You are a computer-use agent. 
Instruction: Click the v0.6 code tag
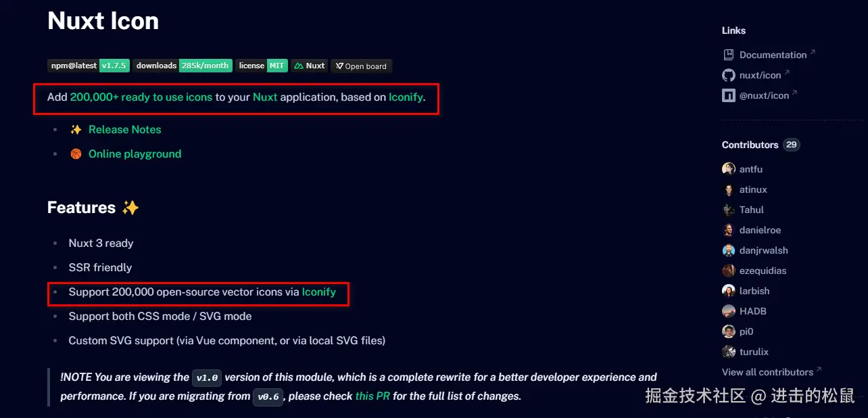click(x=268, y=397)
